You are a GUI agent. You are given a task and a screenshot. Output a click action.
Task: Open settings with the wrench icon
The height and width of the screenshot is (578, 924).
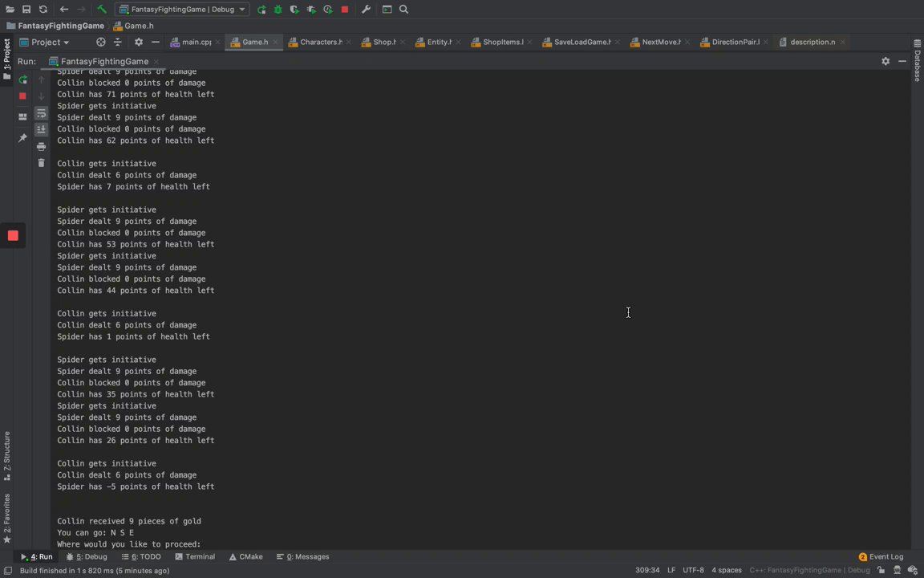click(366, 10)
